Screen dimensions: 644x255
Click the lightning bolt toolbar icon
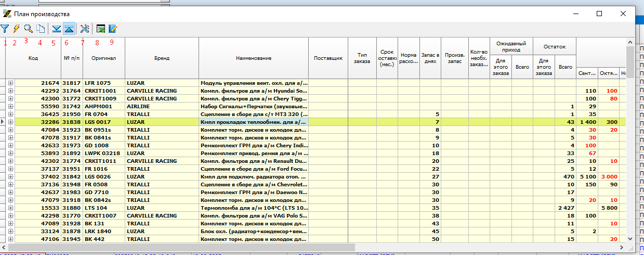coord(16,29)
